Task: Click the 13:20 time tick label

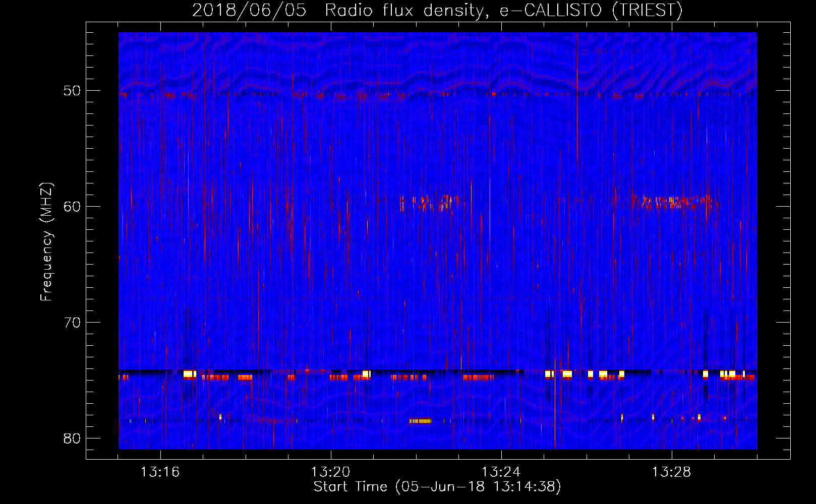Action: pyautogui.click(x=330, y=472)
